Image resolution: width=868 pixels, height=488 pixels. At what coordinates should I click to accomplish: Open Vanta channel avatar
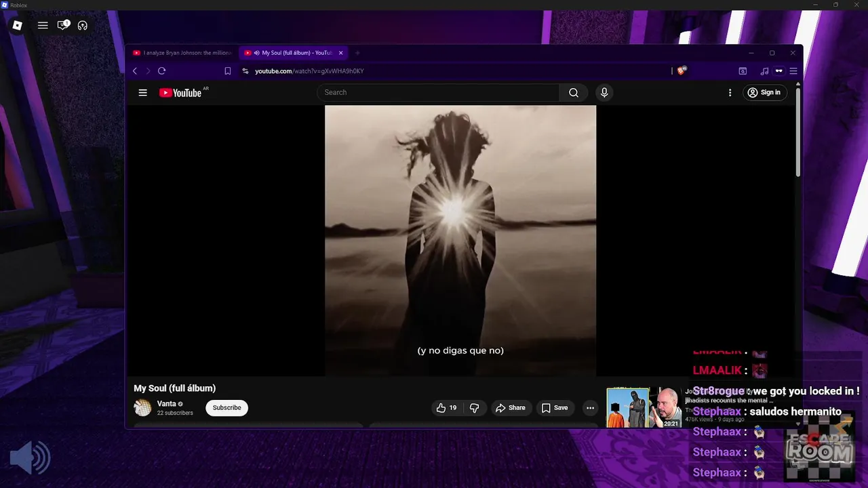[142, 407]
